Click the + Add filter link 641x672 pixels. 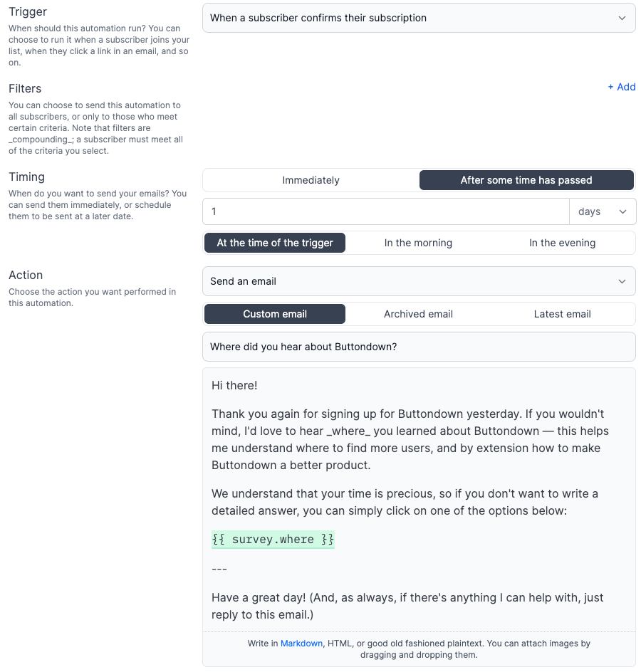(x=621, y=87)
